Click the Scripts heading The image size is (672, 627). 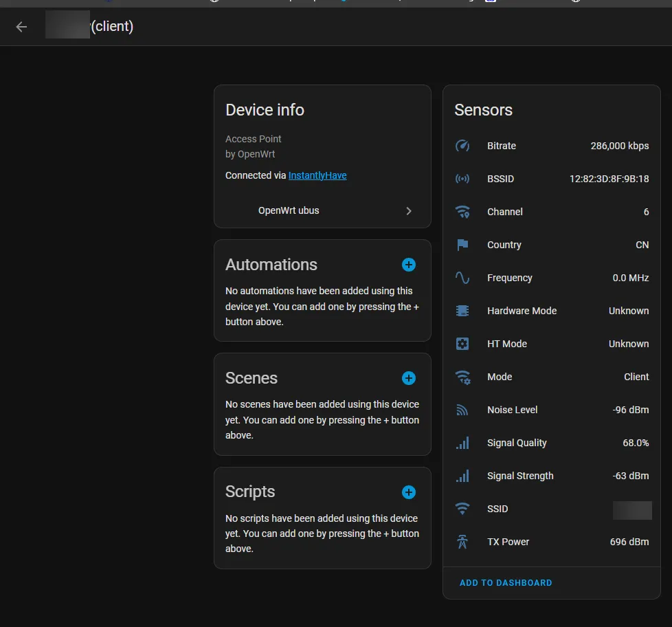pyautogui.click(x=250, y=492)
